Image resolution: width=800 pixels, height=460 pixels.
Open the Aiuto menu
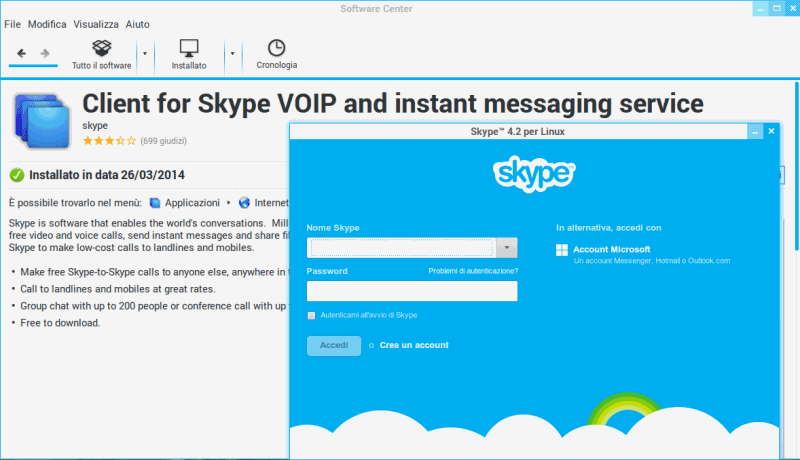tap(138, 24)
